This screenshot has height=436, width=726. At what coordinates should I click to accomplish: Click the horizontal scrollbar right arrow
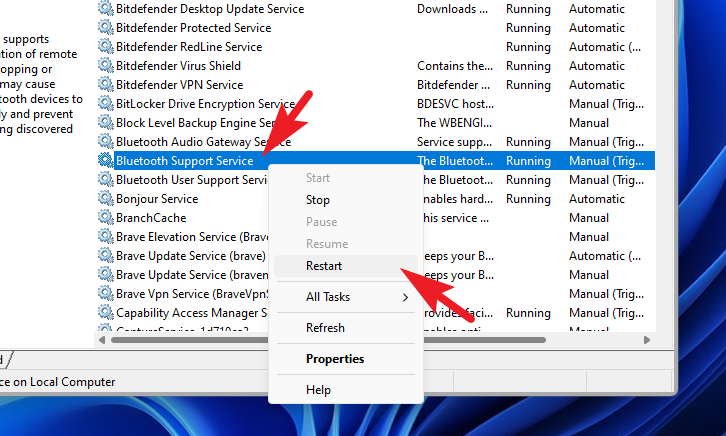tap(647, 340)
